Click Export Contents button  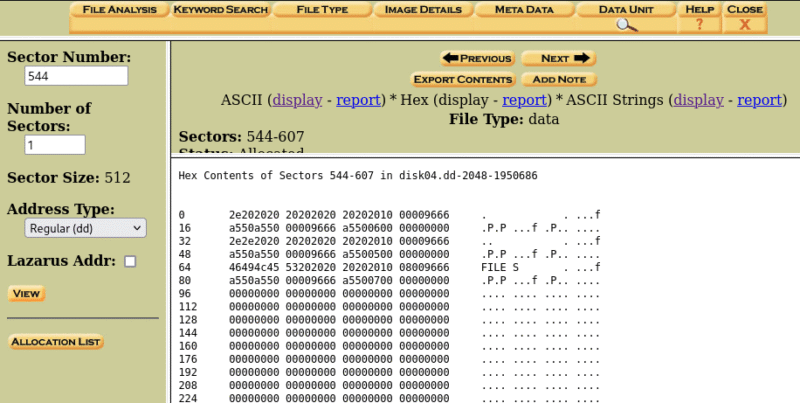[x=463, y=80]
